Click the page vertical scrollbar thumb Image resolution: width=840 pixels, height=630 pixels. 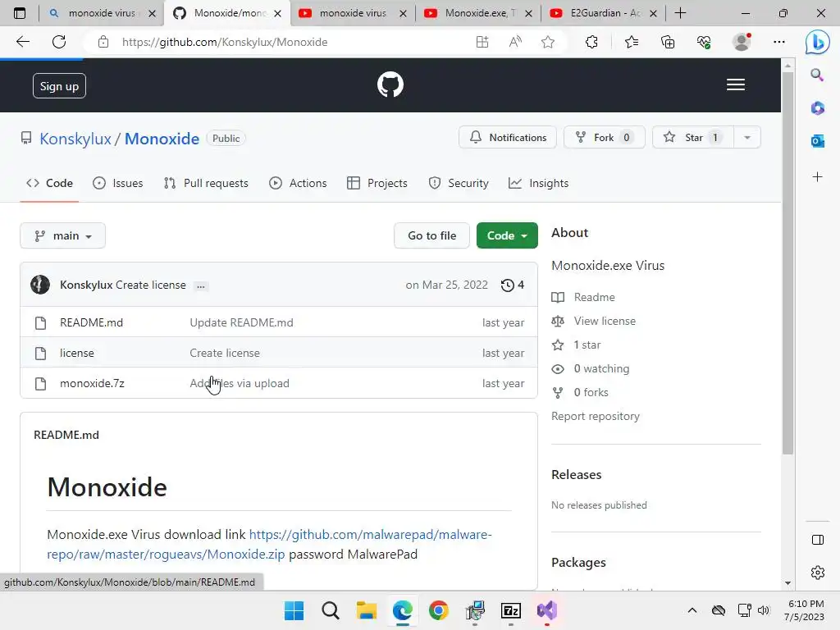[x=787, y=262]
